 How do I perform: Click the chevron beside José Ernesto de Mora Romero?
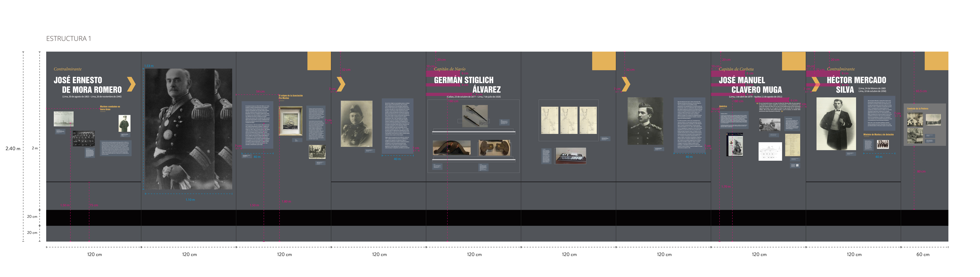coord(131,84)
